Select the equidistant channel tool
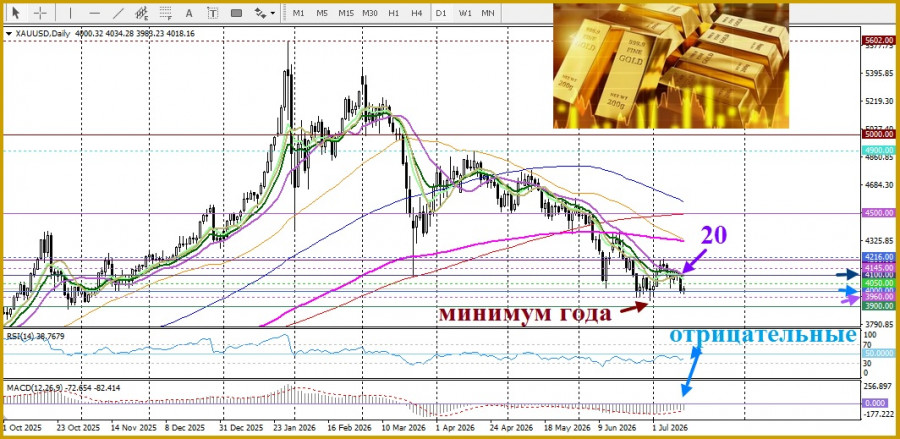The width and height of the screenshot is (900, 439). (142, 13)
